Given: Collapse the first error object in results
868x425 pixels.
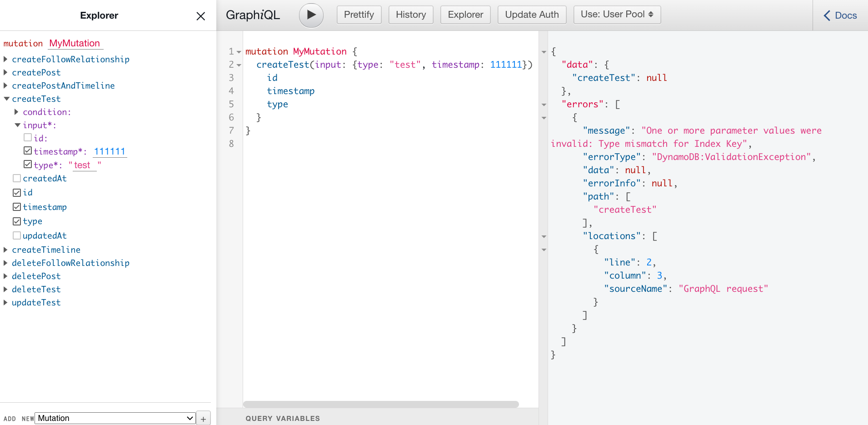Looking at the screenshot, I should pyautogui.click(x=544, y=118).
